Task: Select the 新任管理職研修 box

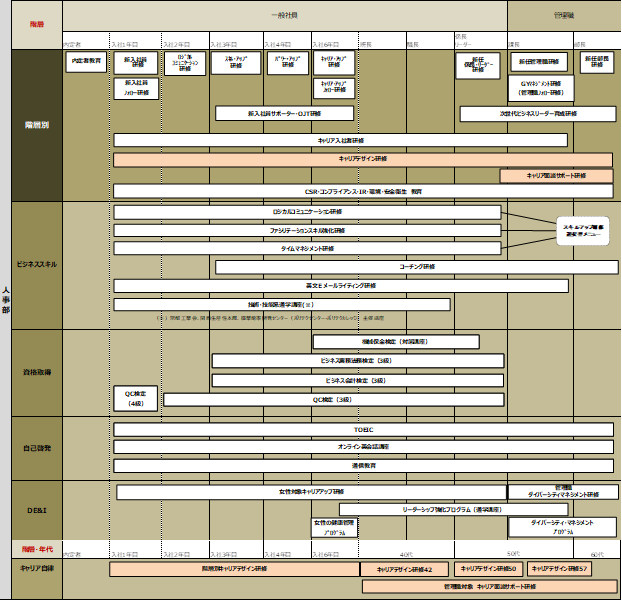Action: (x=539, y=62)
